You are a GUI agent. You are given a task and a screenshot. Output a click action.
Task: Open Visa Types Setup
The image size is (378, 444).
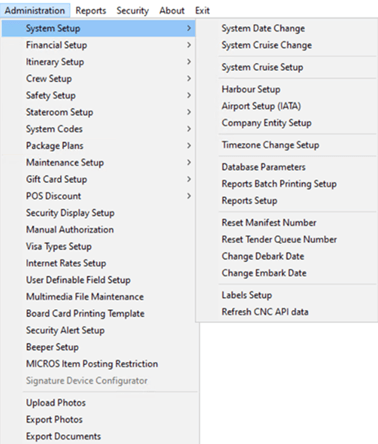[x=99, y=246]
